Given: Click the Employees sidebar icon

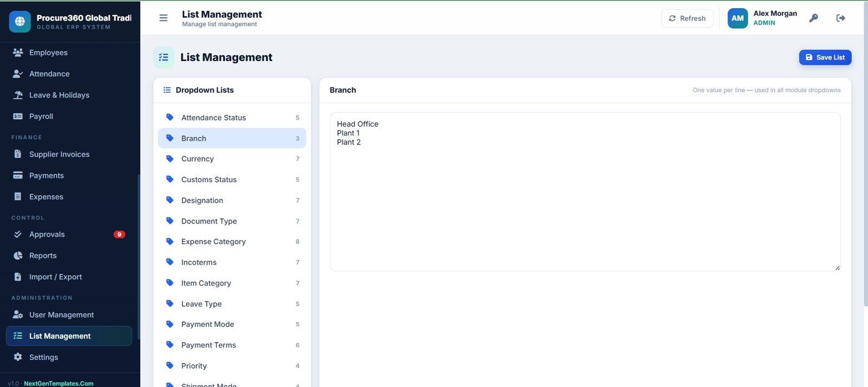Looking at the screenshot, I should pyautogui.click(x=18, y=53).
